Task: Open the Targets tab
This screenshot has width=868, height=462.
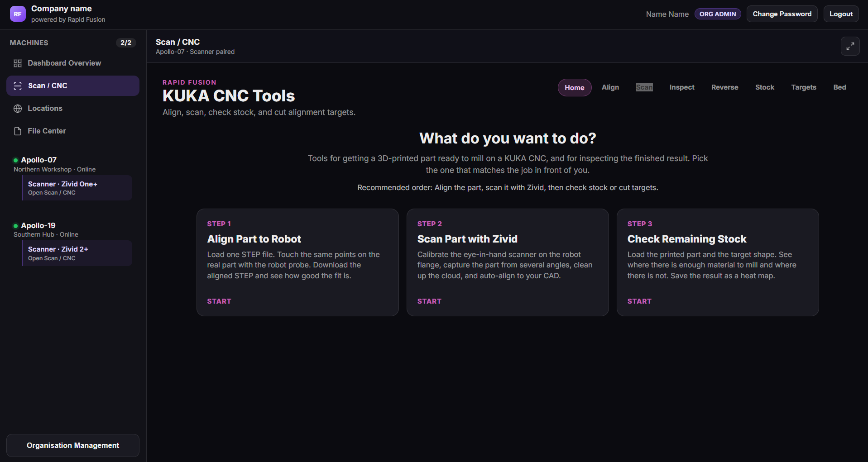Action: tap(804, 87)
